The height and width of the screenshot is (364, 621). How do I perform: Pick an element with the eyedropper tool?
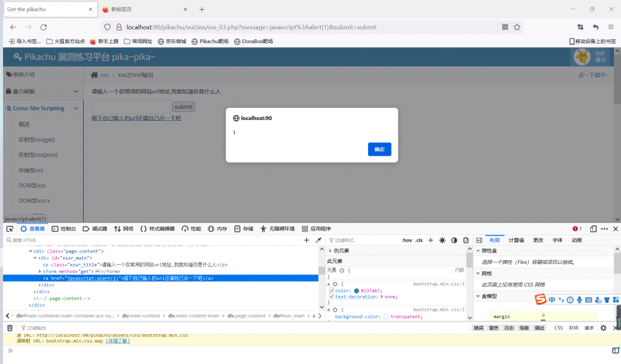click(x=318, y=240)
